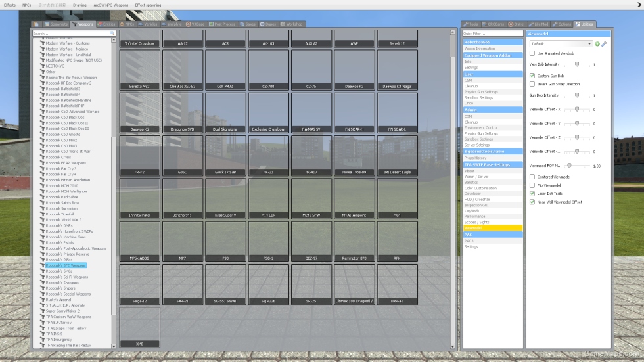
Task: Click the View Bob Intensity slider handle
Action: (x=577, y=64)
